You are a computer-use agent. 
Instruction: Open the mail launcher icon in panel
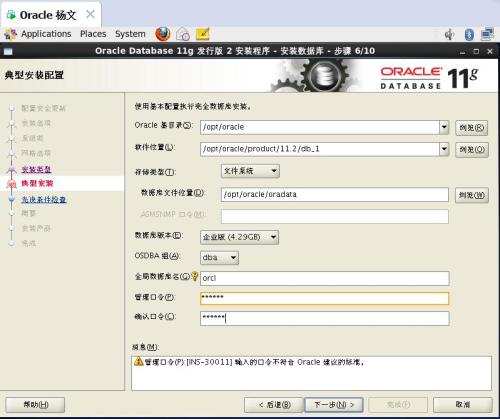pos(183,34)
